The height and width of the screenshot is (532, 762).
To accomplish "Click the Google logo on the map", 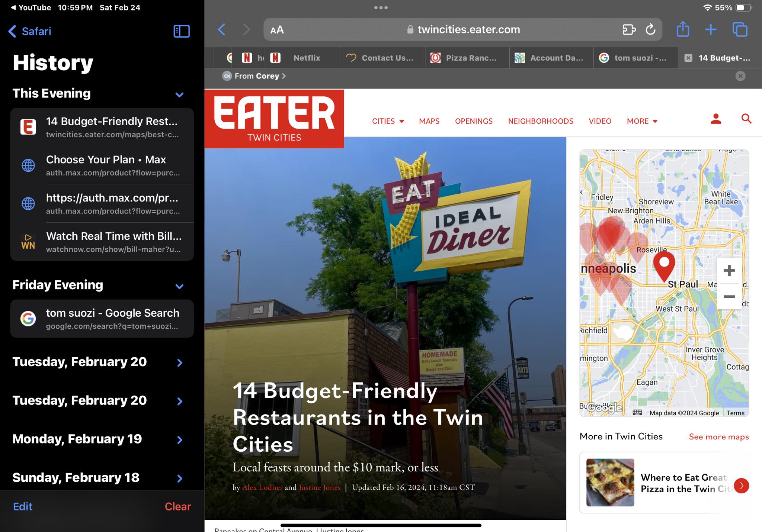I will pos(605,408).
